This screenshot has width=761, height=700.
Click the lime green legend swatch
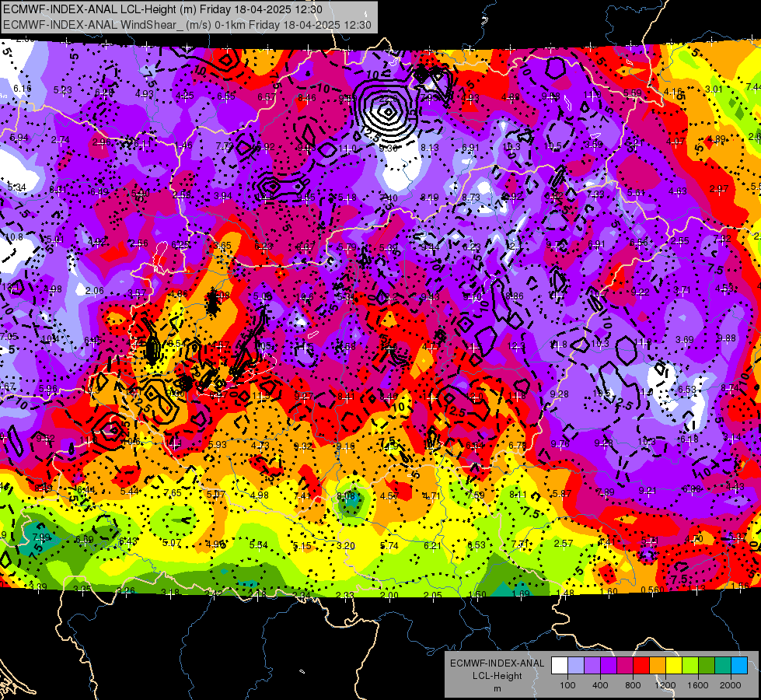[690, 666]
